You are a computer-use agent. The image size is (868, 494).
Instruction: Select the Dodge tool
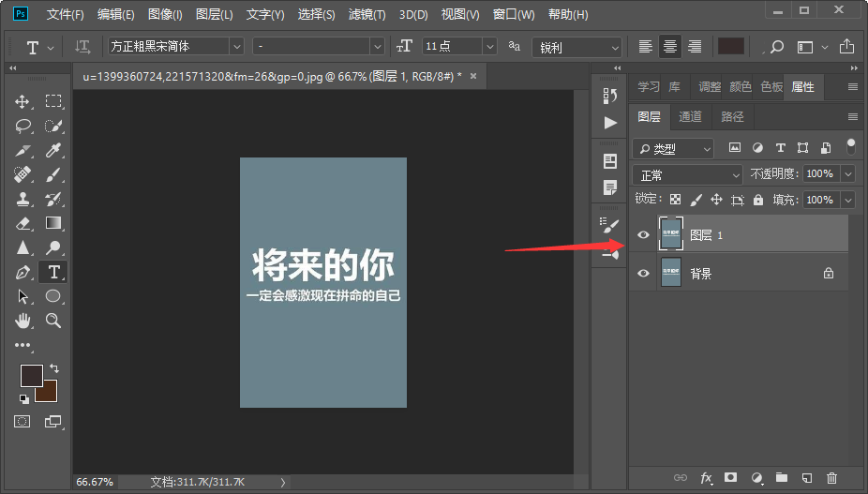53,247
